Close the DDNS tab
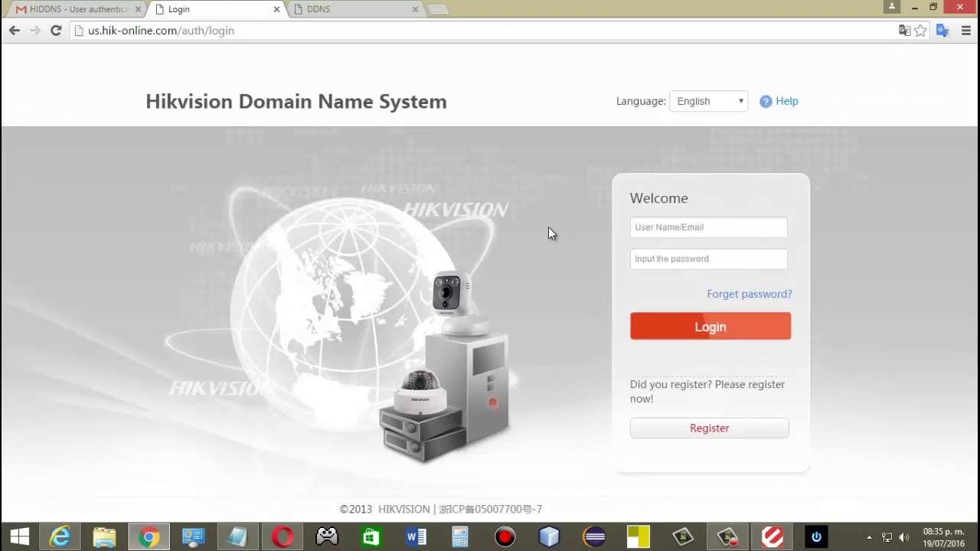Viewport: 980px width, 551px height. (x=416, y=9)
